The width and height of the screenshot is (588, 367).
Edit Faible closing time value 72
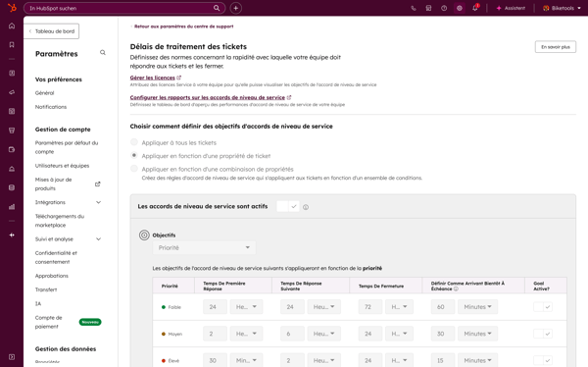tap(370, 307)
